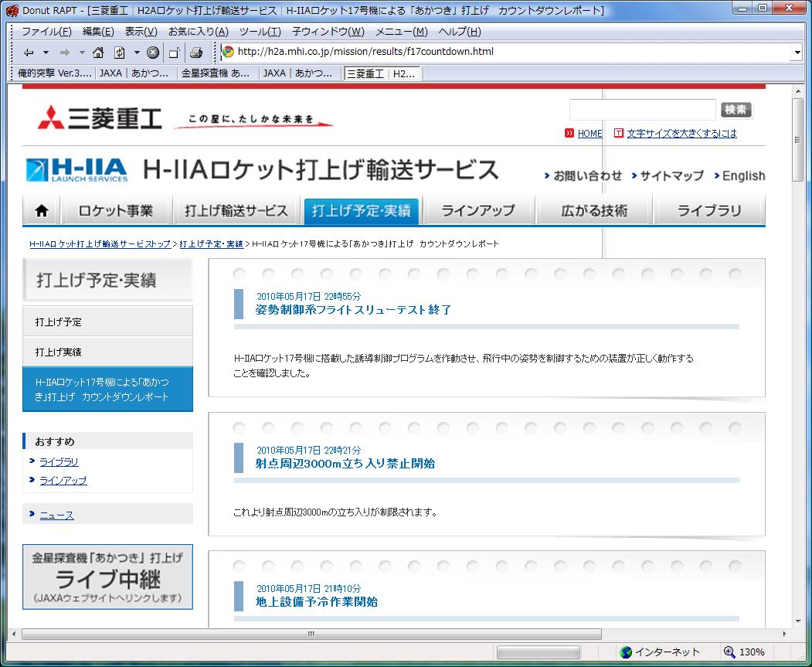Click the house icon in site navigation
The width and height of the screenshot is (812, 667).
tap(42, 211)
